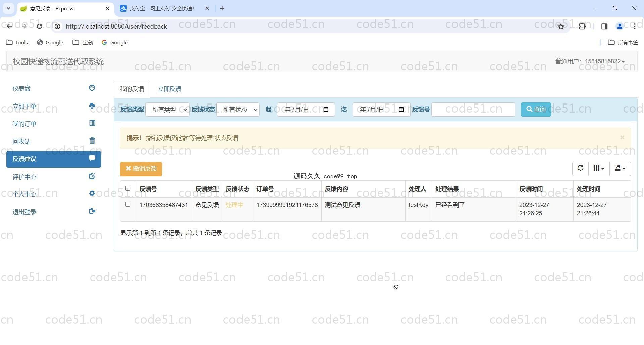The height and width of the screenshot is (345, 644).
Task: Expand the 反馈类型 所有类型 dropdown
Action: 167,110
